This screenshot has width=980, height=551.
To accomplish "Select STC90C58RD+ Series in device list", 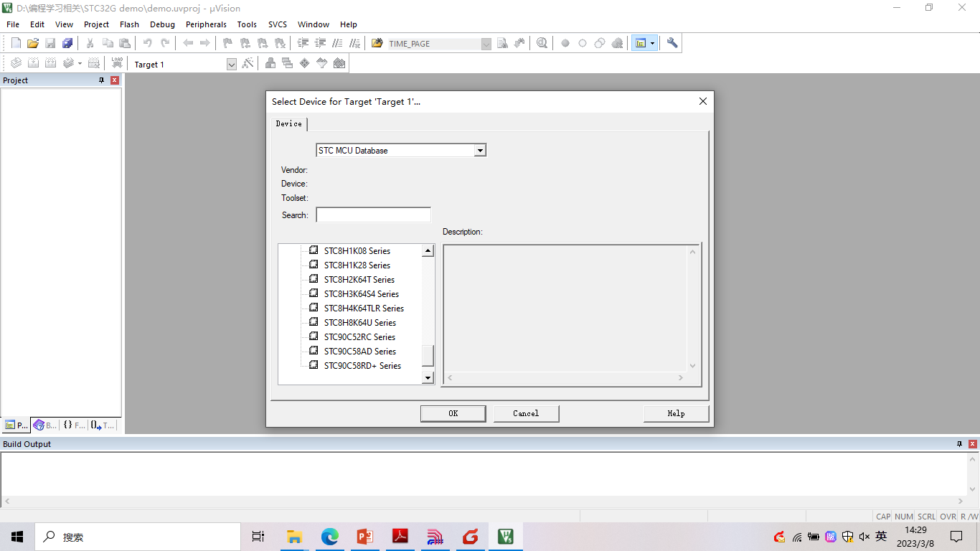I will point(362,365).
